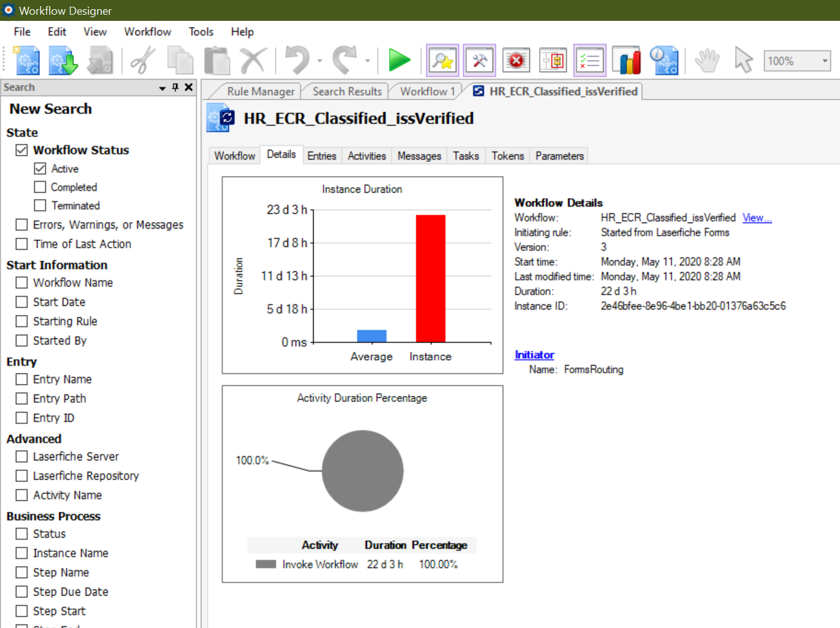Viewport: 840px width, 628px height.
Task: Select the arrow pointer tool
Action: click(x=743, y=61)
